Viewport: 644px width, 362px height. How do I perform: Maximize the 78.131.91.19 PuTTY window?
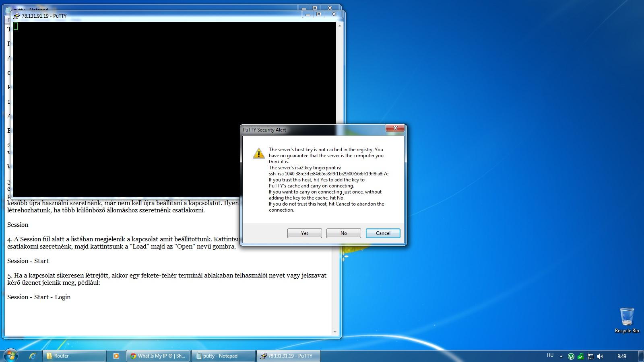click(x=318, y=14)
